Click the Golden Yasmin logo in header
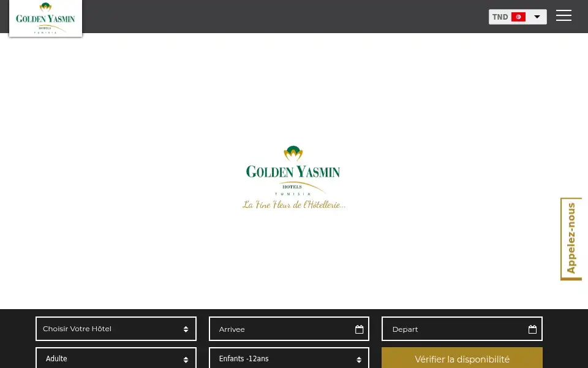 [45, 18]
